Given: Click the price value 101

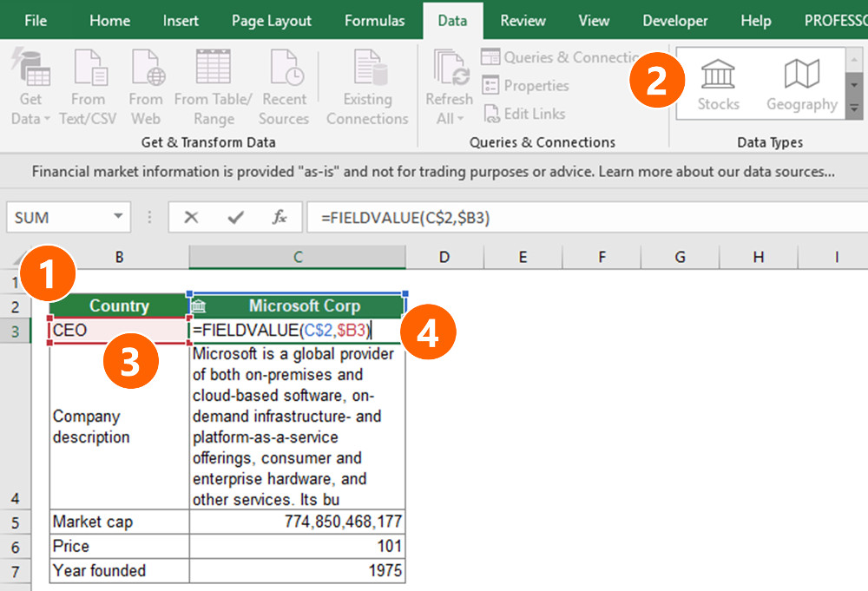Looking at the screenshot, I should click(297, 546).
